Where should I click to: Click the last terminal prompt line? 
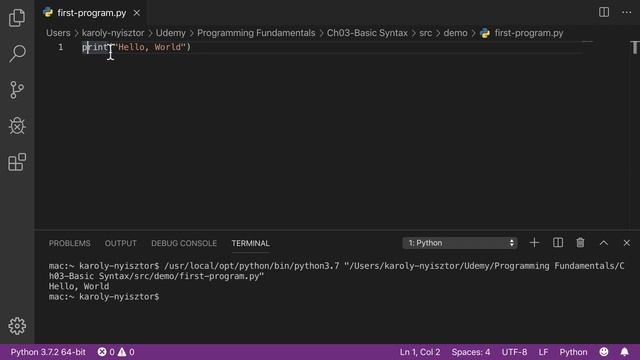[x=104, y=297]
